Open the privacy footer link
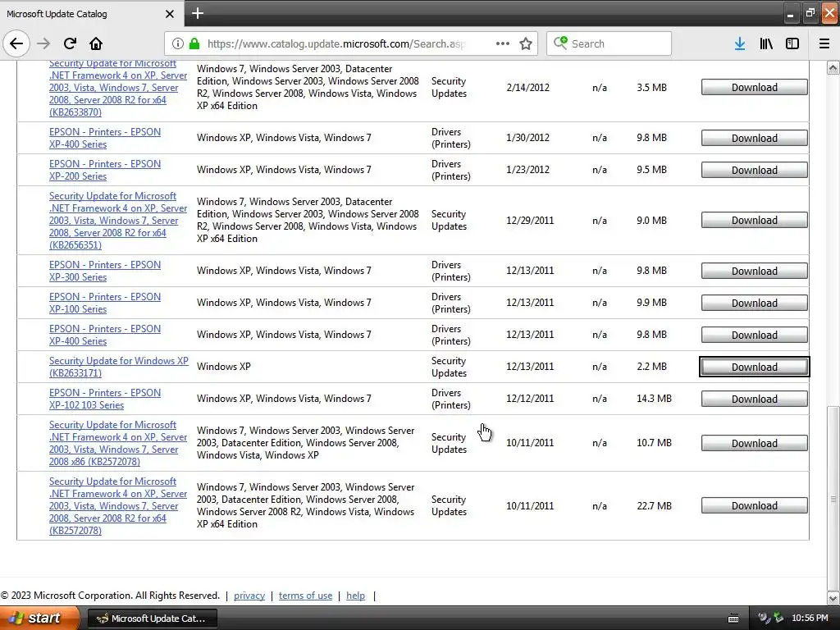 [249, 596]
